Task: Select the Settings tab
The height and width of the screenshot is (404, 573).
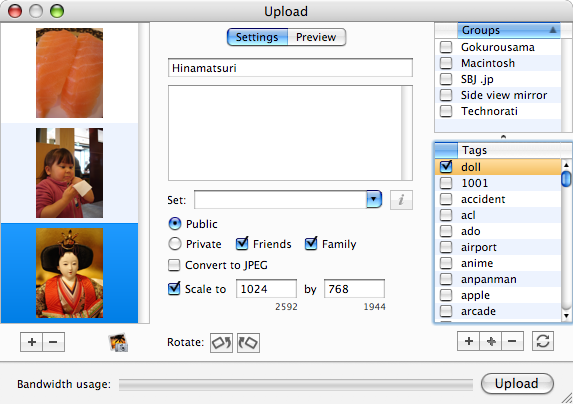Action: tap(257, 37)
